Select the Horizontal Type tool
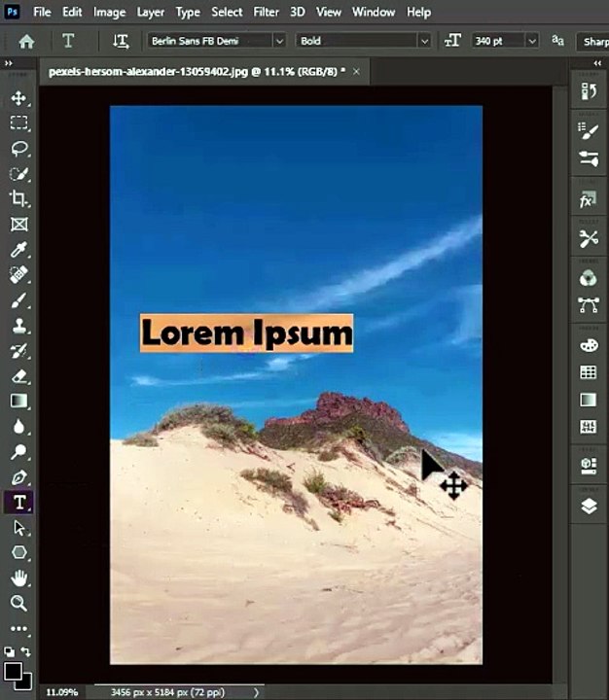 [x=18, y=503]
